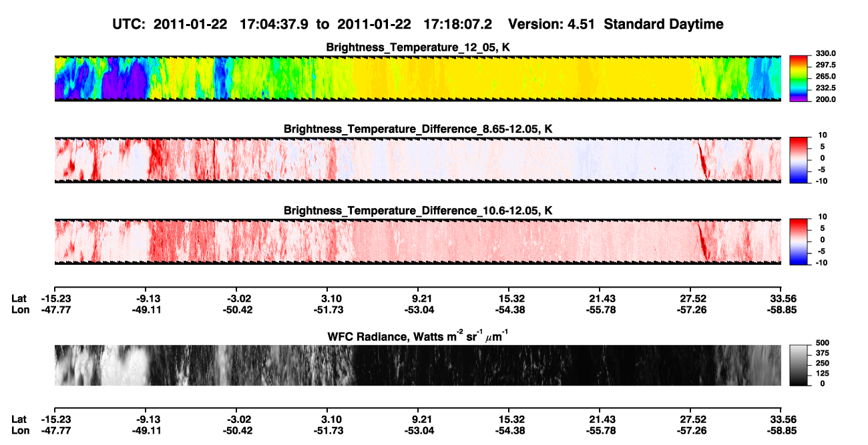Screen dimensions: 868x445
Task: Click the 200.0 colorbar label
Action: 825,99
